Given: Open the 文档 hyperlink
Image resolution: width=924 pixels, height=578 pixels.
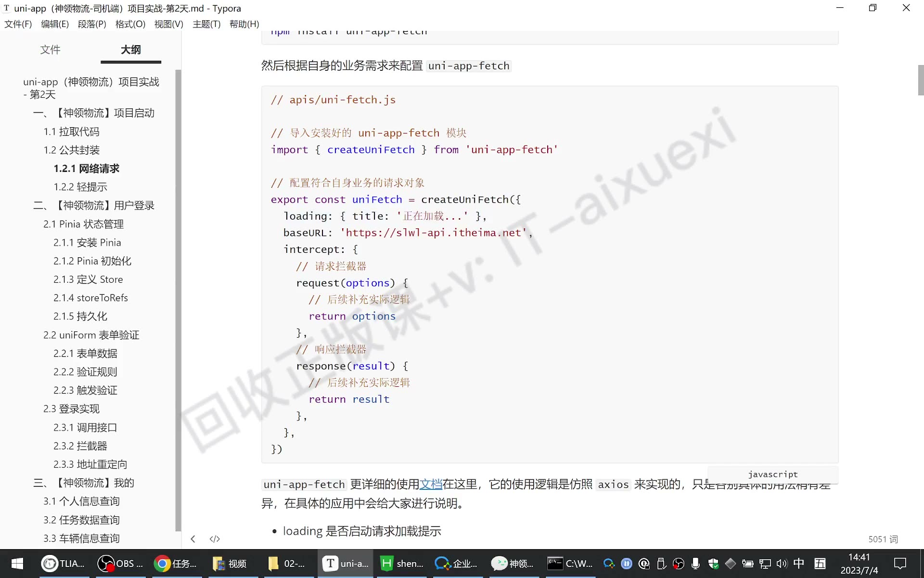Looking at the screenshot, I should point(431,484).
